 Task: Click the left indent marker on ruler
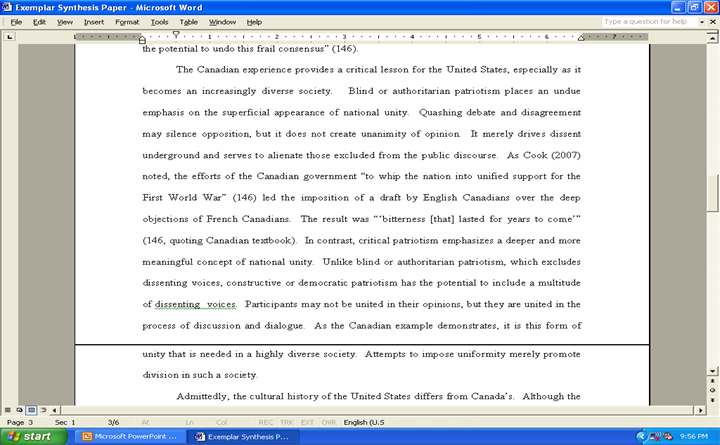click(142, 40)
